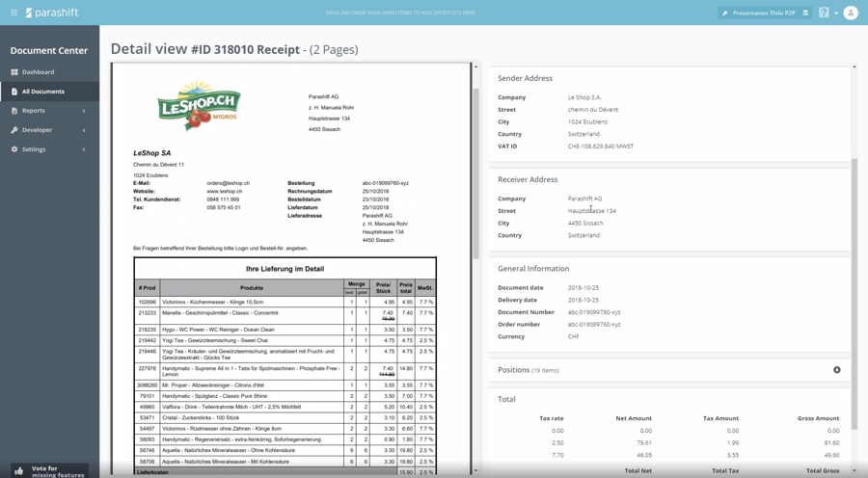Click the Dashboard grid icon

tap(14, 72)
